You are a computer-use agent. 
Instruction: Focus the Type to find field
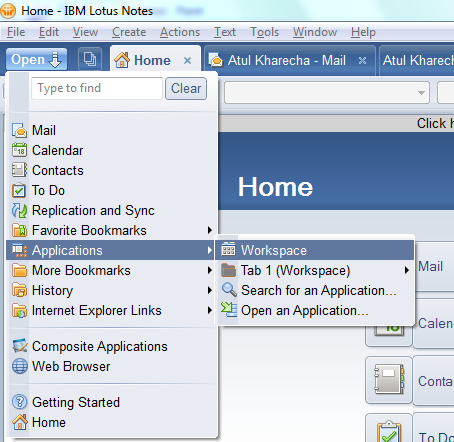tap(97, 88)
